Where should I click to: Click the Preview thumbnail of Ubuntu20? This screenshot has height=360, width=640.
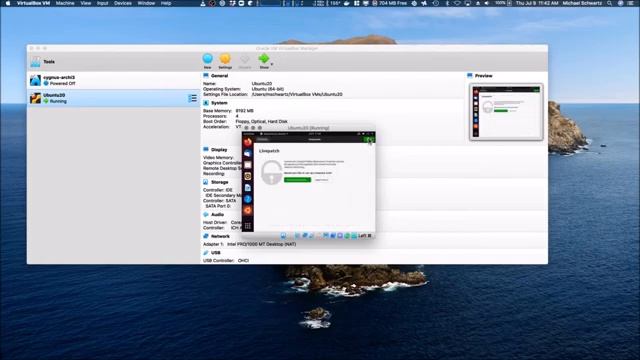tap(506, 112)
